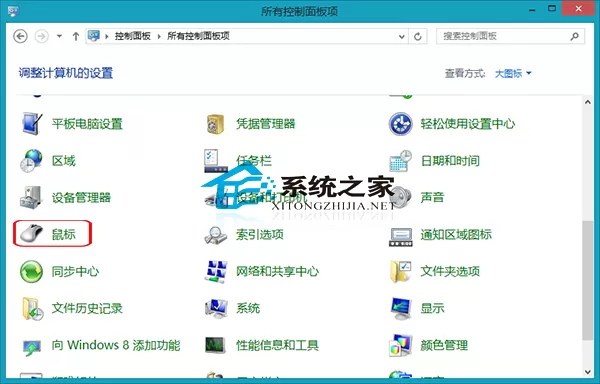Open the 鼠标 link label

[x=64, y=234]
